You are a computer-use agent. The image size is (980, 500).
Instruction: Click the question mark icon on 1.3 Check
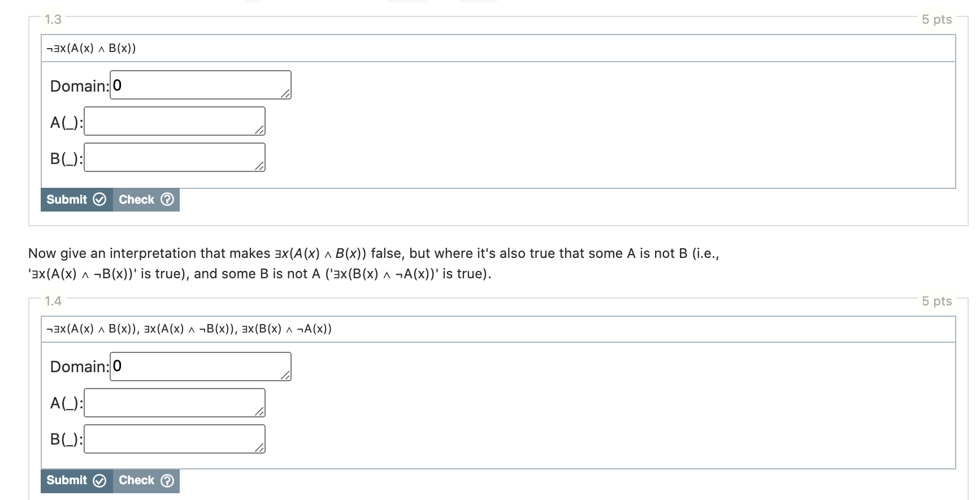167,200
